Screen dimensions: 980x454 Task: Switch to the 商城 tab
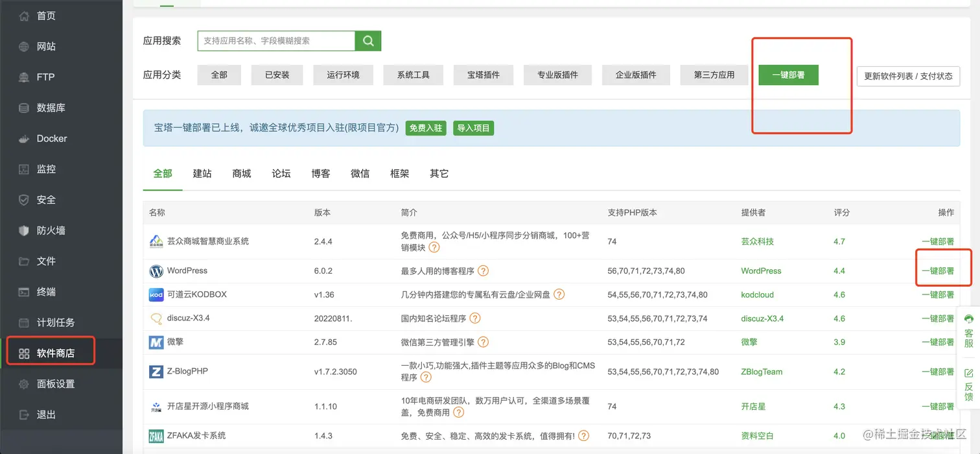[x=241, y=173]
